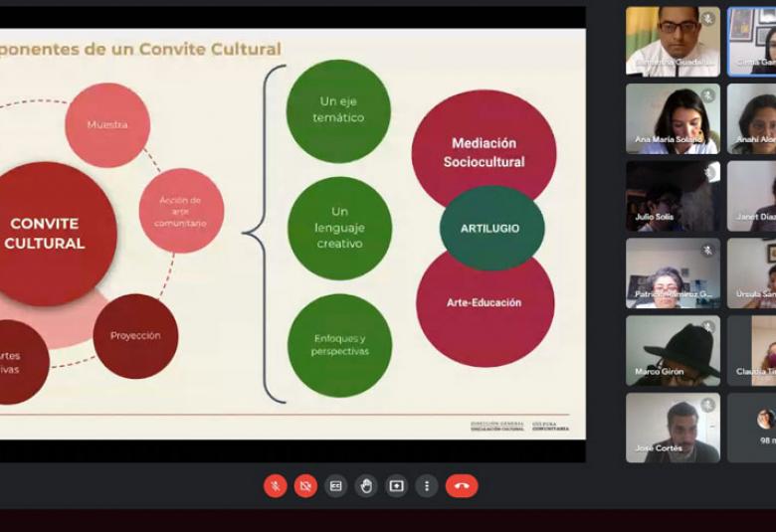776x532 pixels.
Task: Toggle closed captions button
Action: tap(336, 486)
